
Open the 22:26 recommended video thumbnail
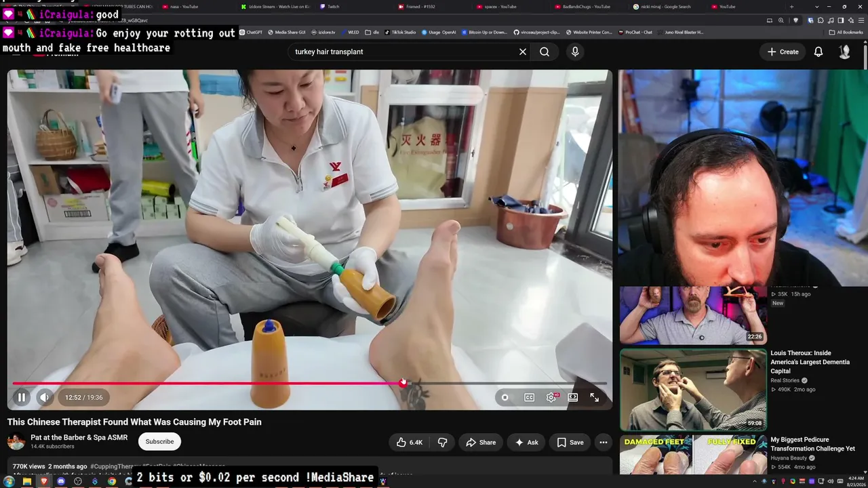click(693, 315)
